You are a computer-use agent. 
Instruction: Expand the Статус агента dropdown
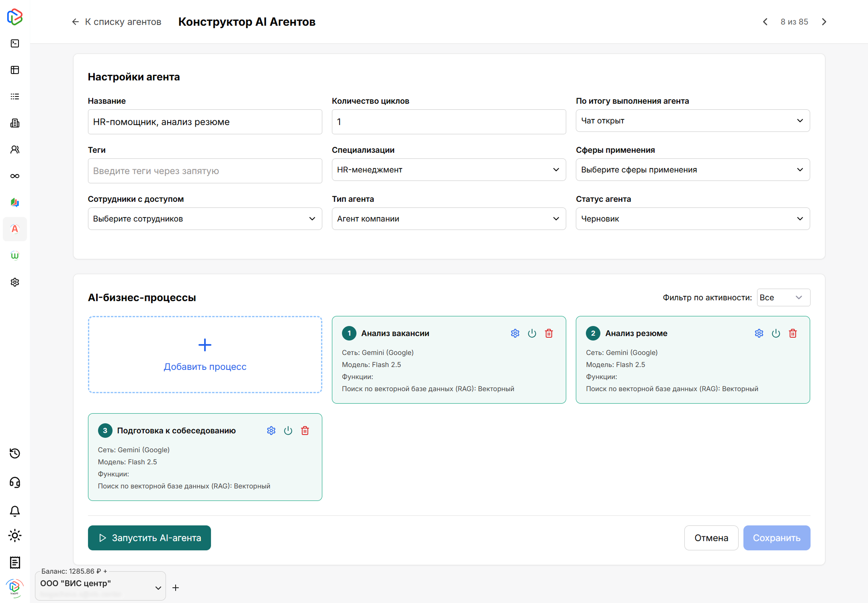tap(692, 218)
